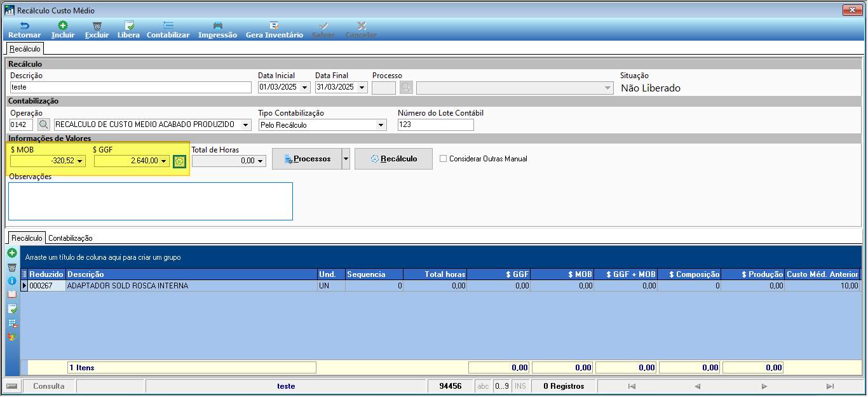Screen dimensions: 868x397
Task: Click the gear icon beside $ GGF field
Action: tap(180, 161)
